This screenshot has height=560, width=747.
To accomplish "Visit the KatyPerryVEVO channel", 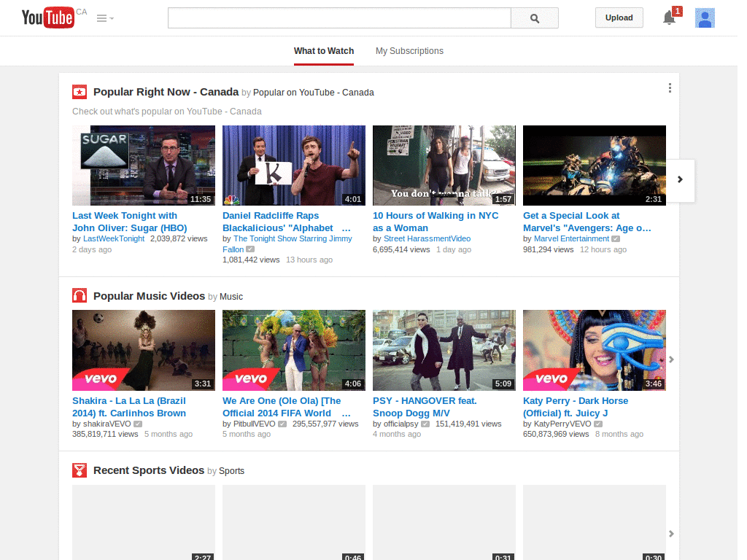I will [x=562, y=424].
